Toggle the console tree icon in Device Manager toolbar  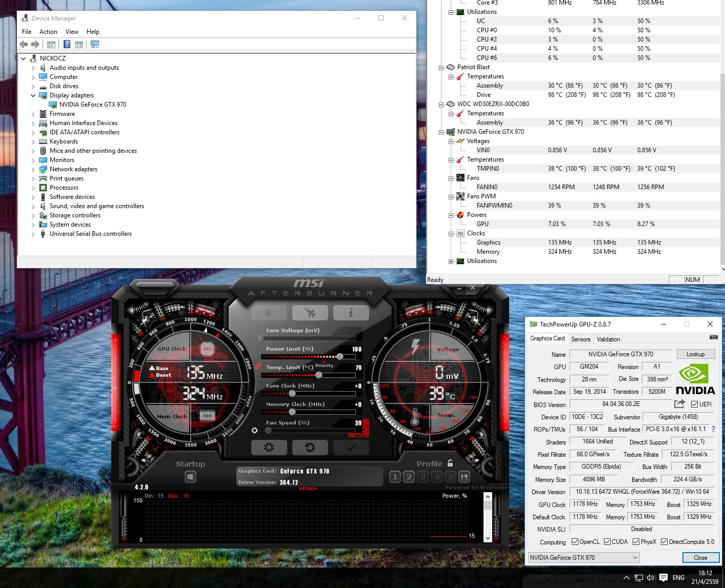coord(51,45)
